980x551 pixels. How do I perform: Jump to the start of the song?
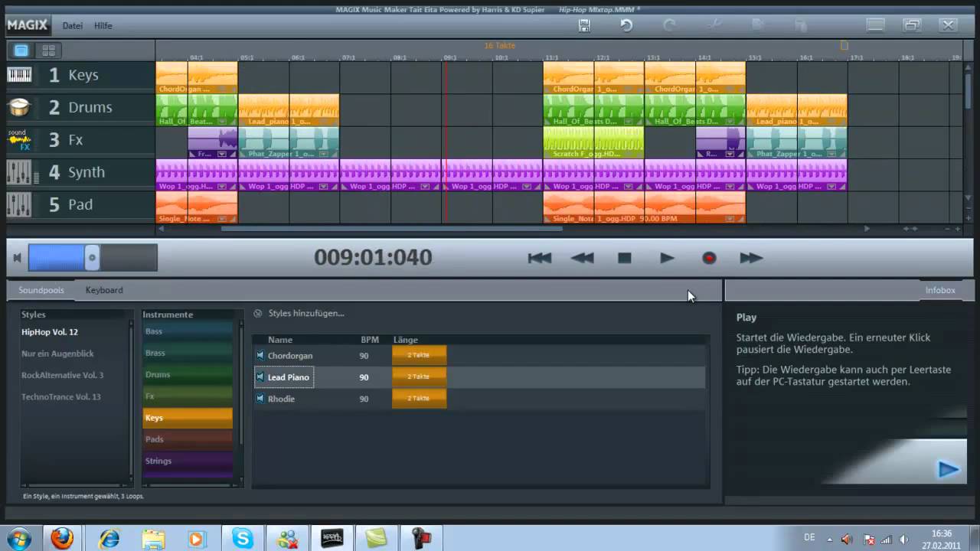pyautogui.click(x=540, y=258)
